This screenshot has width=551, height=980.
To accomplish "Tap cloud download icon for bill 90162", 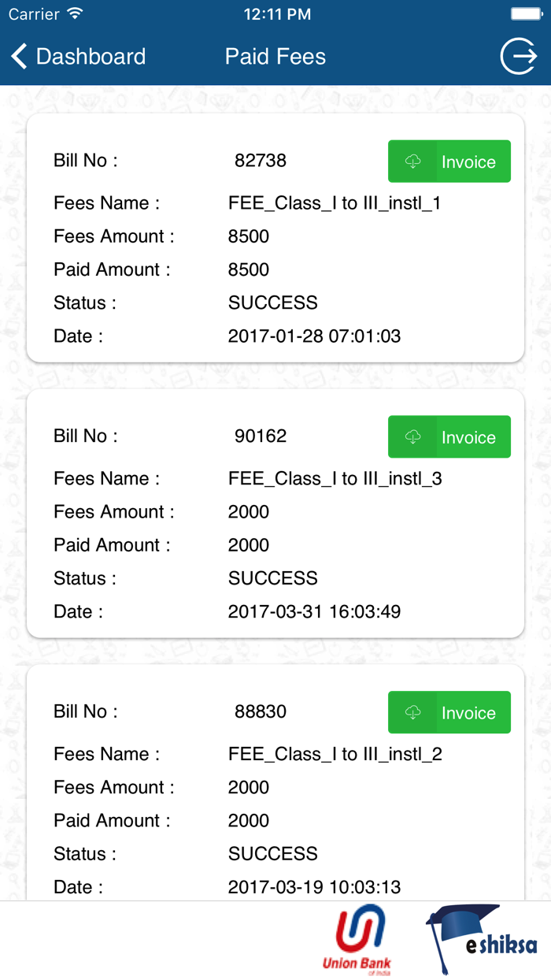I will click(x=412, y=437).
